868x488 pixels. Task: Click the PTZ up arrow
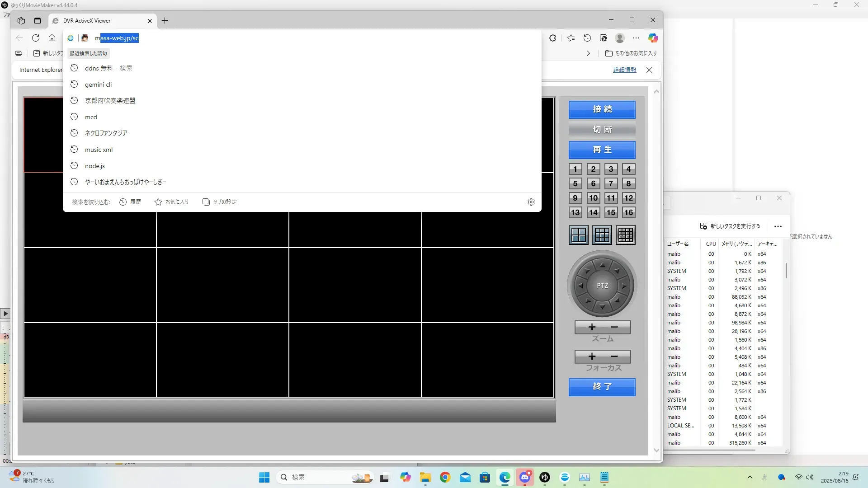pyautogui.click(x=603, y=265)
